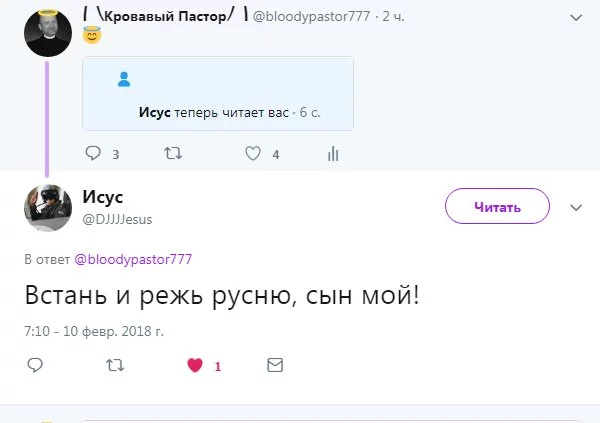Screen dimensions: 600x423
Task: Open the '7:10 - 10 февр. 2018' timestamp
Action: pos(93,330)
